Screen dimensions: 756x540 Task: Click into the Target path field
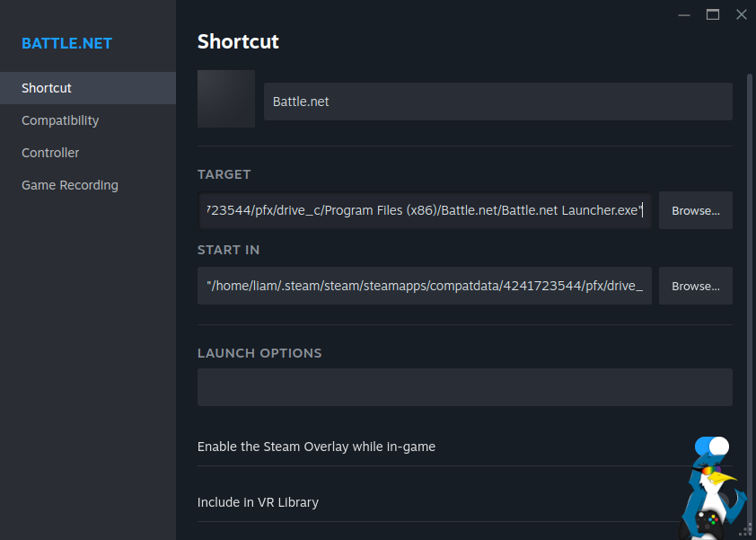424,210
